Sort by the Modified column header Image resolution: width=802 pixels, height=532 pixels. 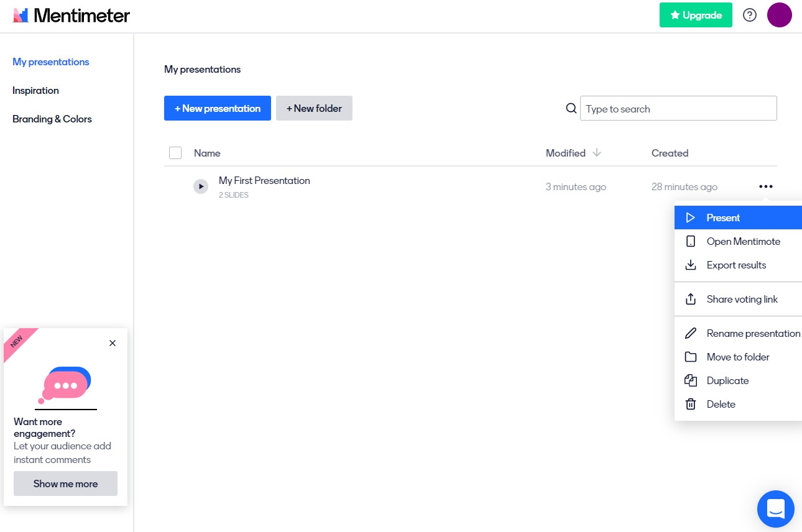[x=566, y=153]
